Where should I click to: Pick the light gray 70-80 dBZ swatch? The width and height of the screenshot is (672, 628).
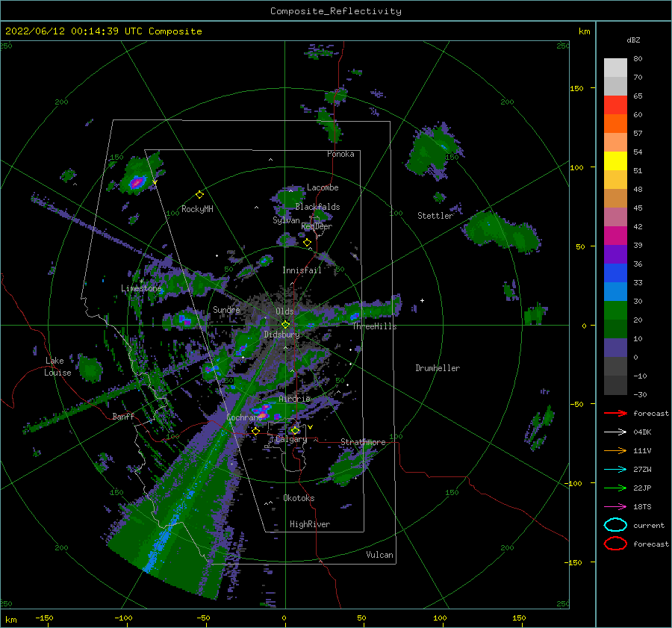coord(615,68)
